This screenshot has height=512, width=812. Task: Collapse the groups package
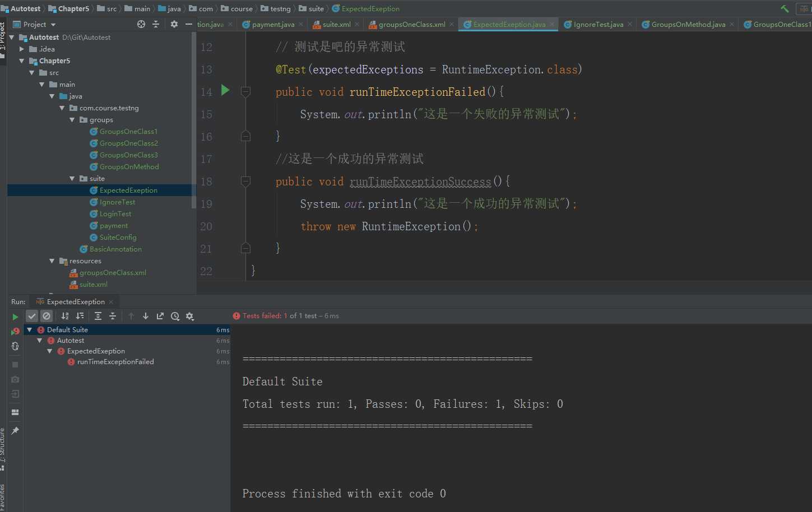72,119
